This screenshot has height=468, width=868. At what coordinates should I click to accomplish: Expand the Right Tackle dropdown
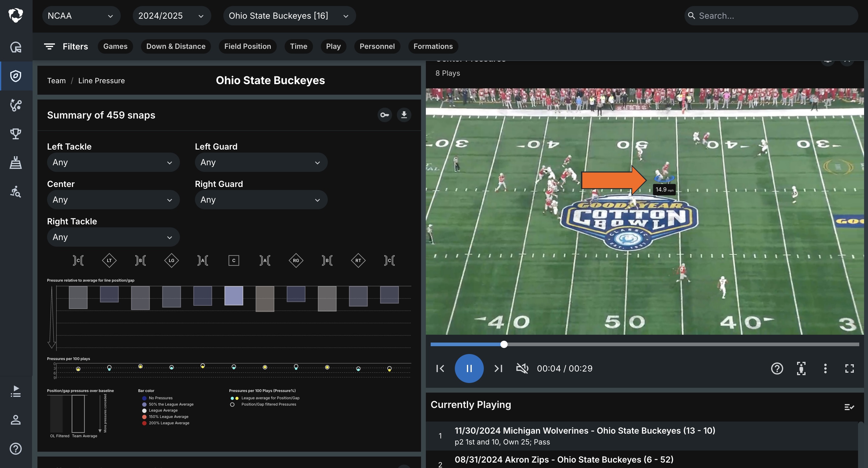pos(113,237)
